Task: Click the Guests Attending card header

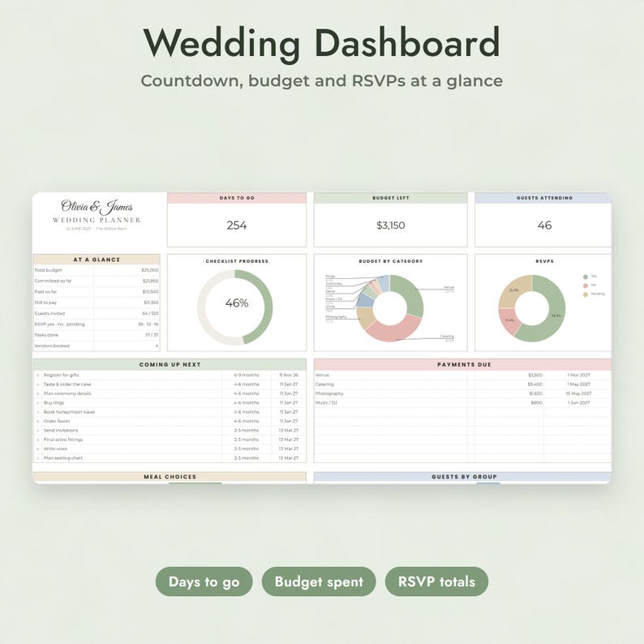Action: 543,198
